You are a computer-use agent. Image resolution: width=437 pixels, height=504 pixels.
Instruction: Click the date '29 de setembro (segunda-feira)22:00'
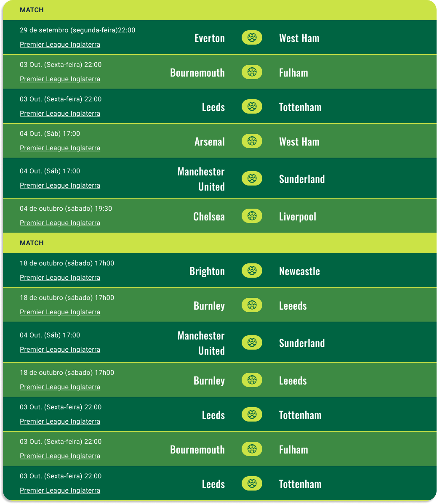pyautogui.click(x=77, y=30)
